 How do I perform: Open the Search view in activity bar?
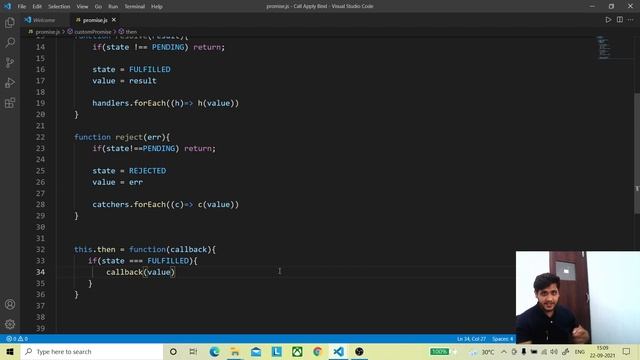coord(10,42)
